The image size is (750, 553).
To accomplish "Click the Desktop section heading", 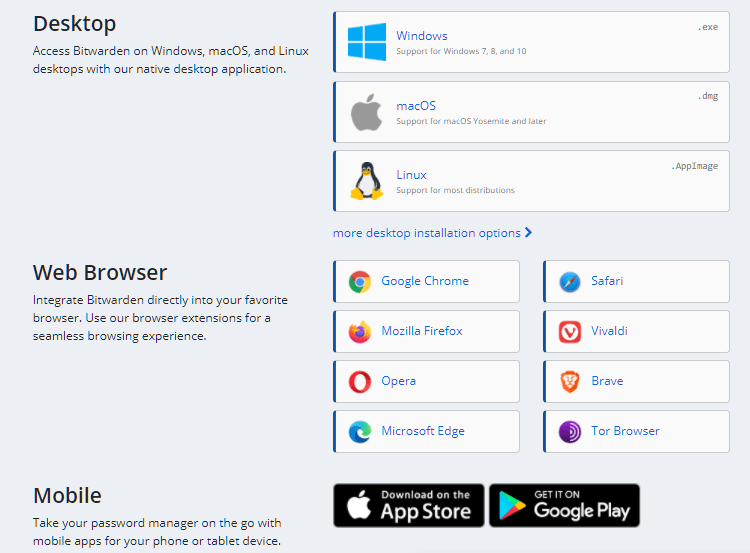I will point(75,24).
